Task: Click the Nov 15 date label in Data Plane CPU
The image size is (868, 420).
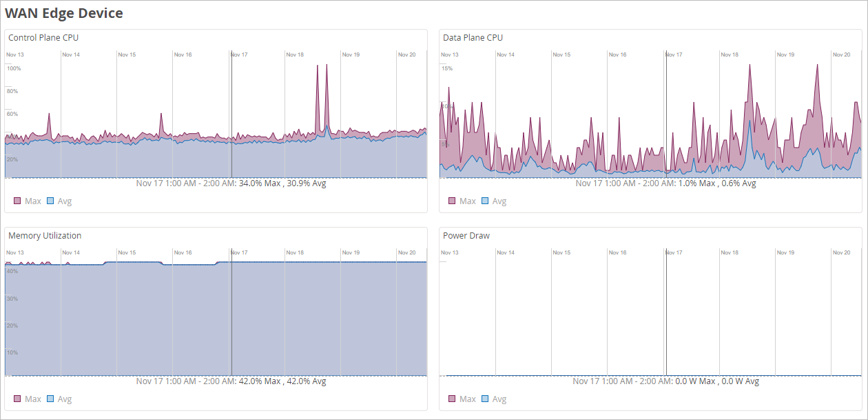Action: (561, 54)
